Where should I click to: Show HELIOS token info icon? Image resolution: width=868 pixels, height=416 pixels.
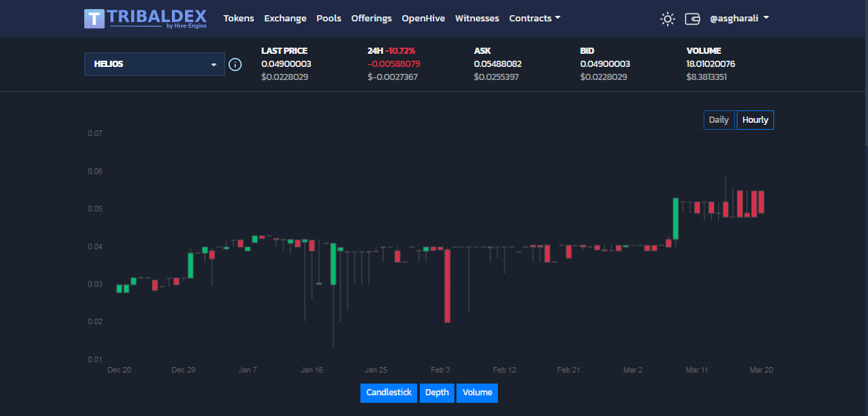click(x=235, y=64)
